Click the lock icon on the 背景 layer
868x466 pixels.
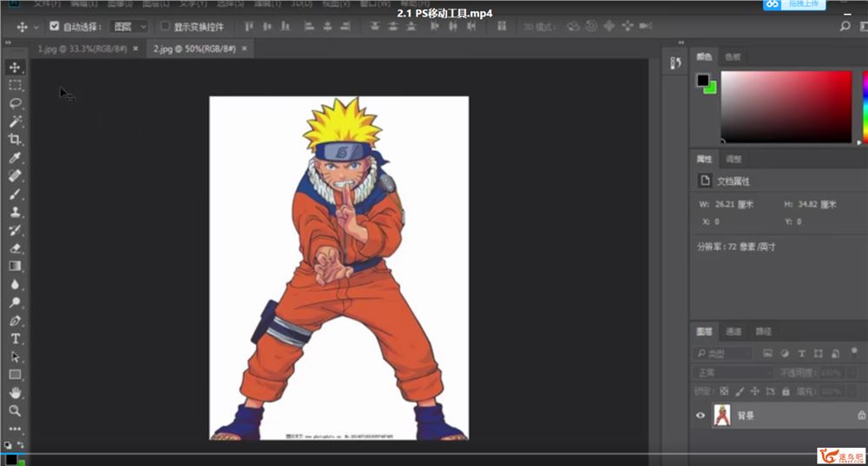pos(861,415)
